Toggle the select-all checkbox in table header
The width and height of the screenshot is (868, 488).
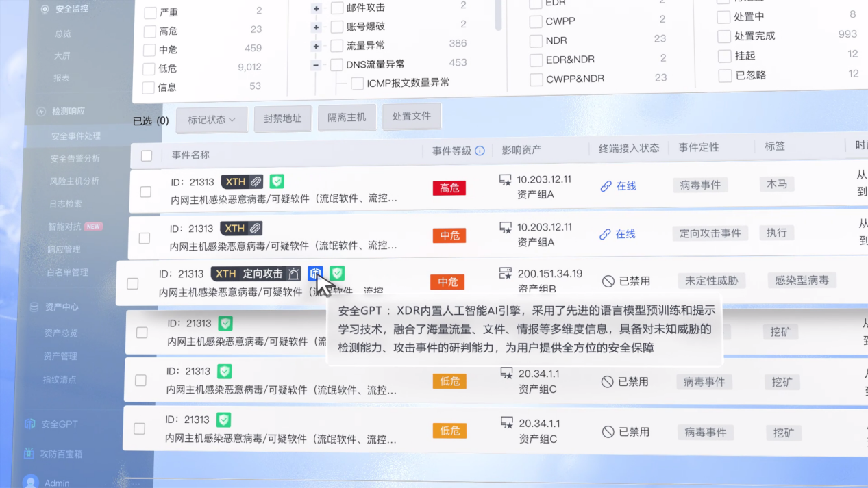(147, 155)
